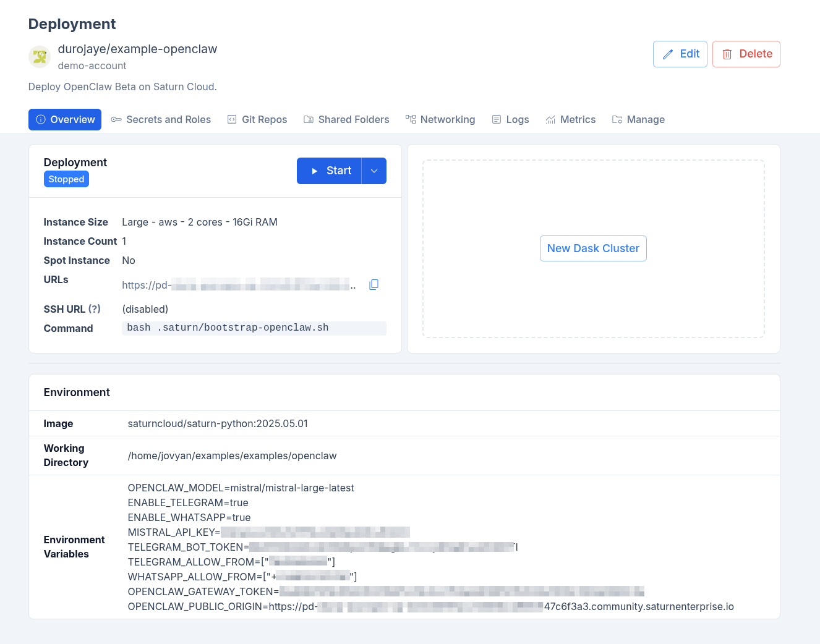
Task: Click the folder-gear icon beside Manage
Action: point(617,119)
